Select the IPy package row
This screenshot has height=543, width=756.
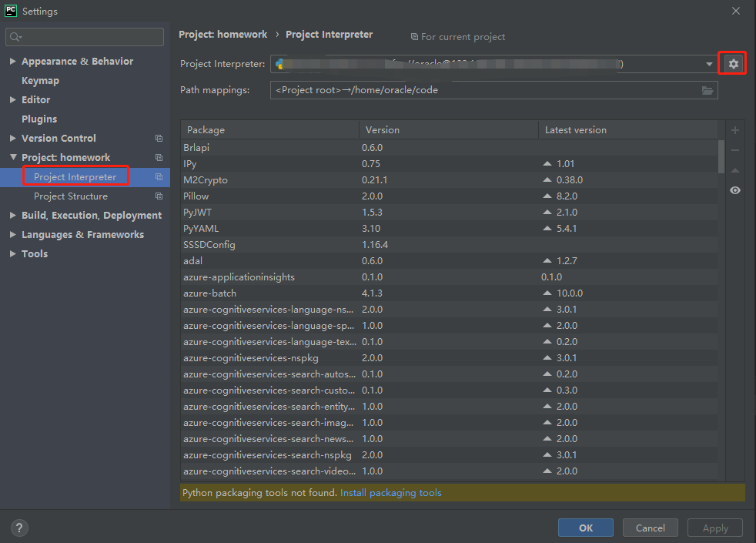[450, 164]
